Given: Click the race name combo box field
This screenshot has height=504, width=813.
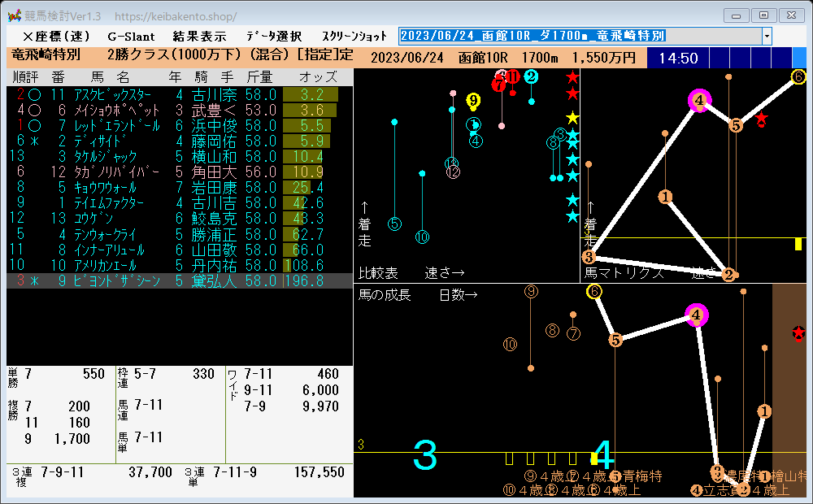Looking at the screenshot, I should tap(580, 36).
